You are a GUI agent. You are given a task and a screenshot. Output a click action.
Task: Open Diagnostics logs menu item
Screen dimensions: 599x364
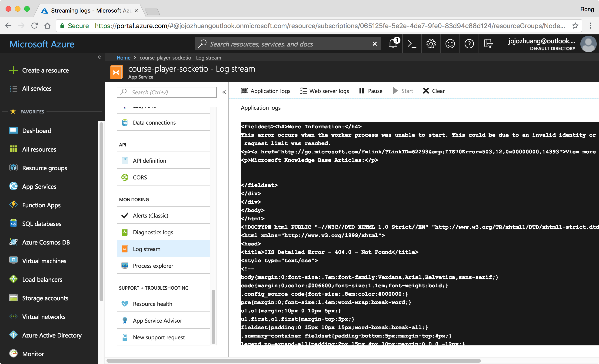(163, 232)
